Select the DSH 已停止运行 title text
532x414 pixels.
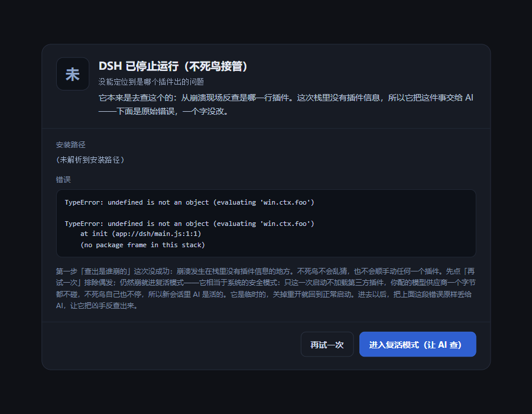click(x=173, y=66)
